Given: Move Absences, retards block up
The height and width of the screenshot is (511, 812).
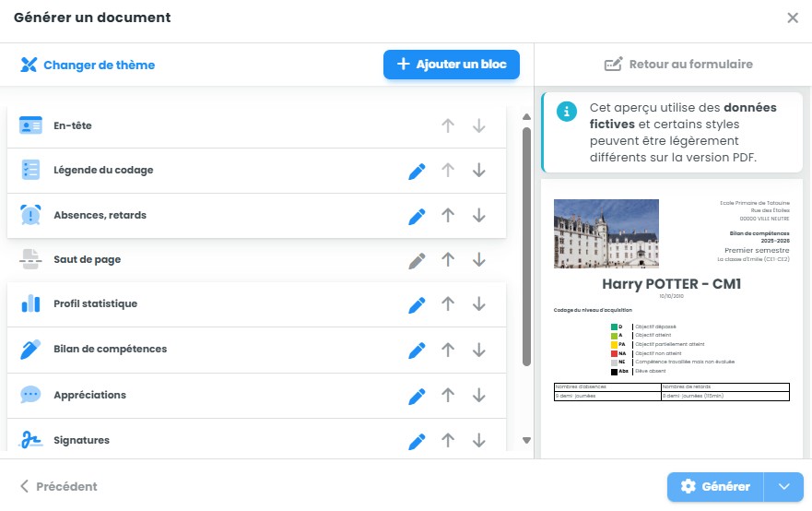Looking at the screenshot, I should [448, 216].
